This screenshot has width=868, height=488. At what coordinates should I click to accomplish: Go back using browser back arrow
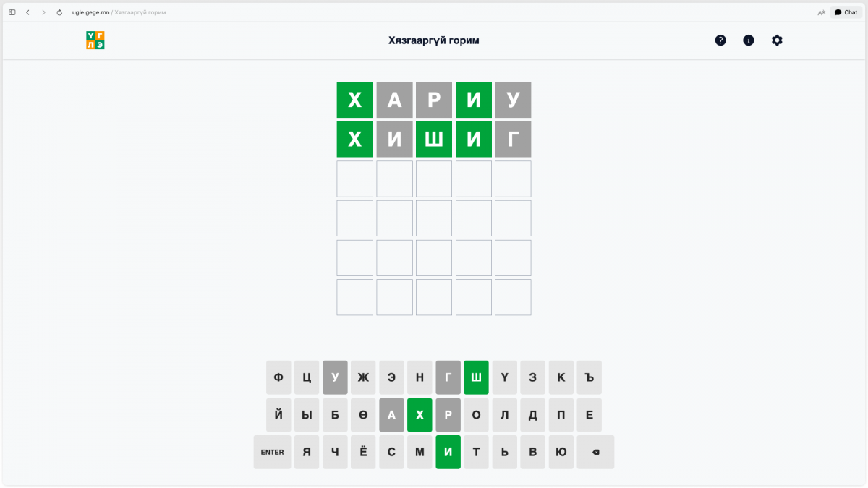(x=27, y=12)
